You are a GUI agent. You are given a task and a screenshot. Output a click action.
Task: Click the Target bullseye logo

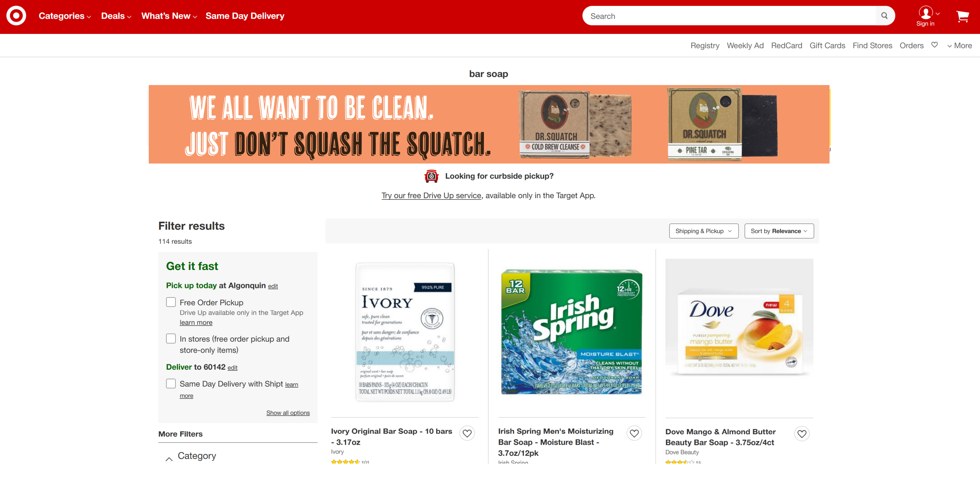pyautogui.click(x=16, y=16)
